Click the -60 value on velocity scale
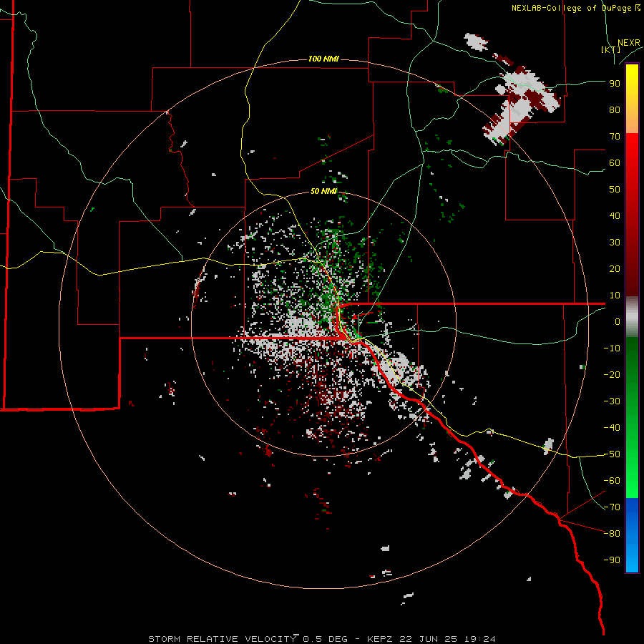 pyautogui.click(x=612, y=481)
